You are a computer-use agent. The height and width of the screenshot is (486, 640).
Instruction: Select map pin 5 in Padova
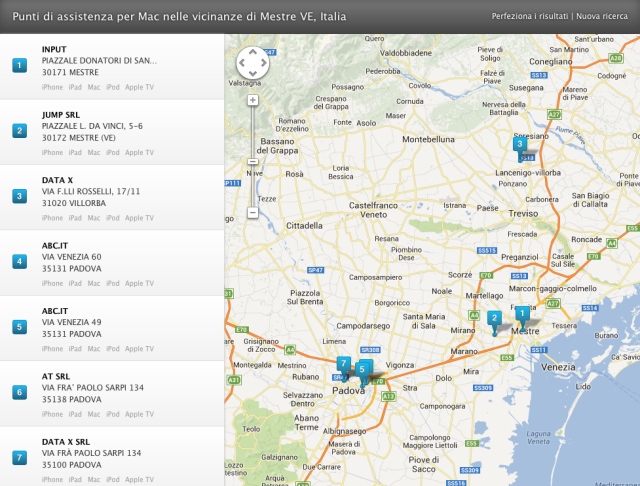point(362,372)
